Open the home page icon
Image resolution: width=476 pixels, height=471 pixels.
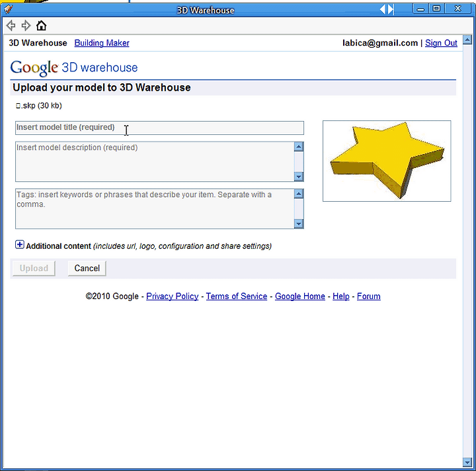click(41, 26)
